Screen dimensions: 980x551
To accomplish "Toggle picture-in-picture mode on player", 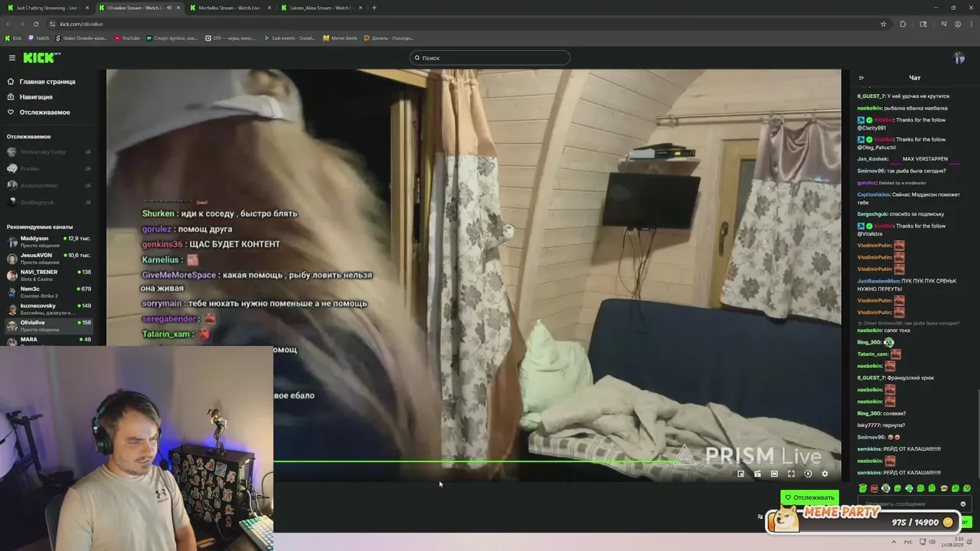I will coord(740,474).
